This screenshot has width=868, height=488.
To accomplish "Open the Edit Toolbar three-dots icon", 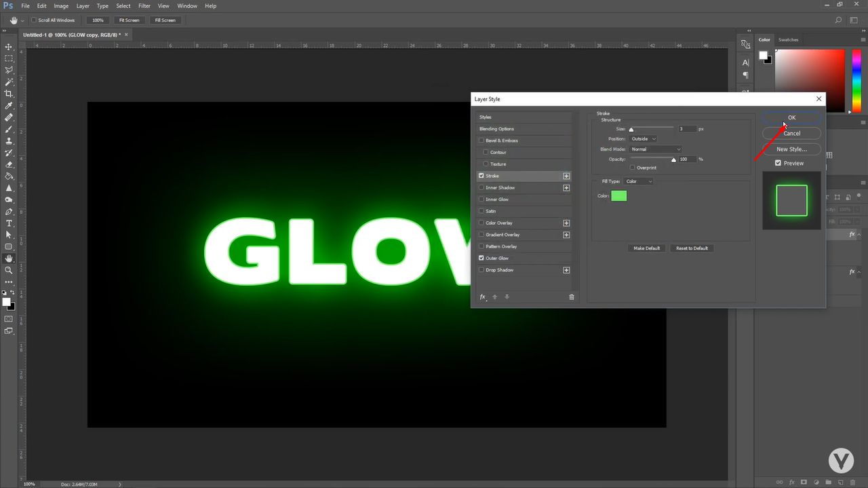I will (x=9, y=282).
